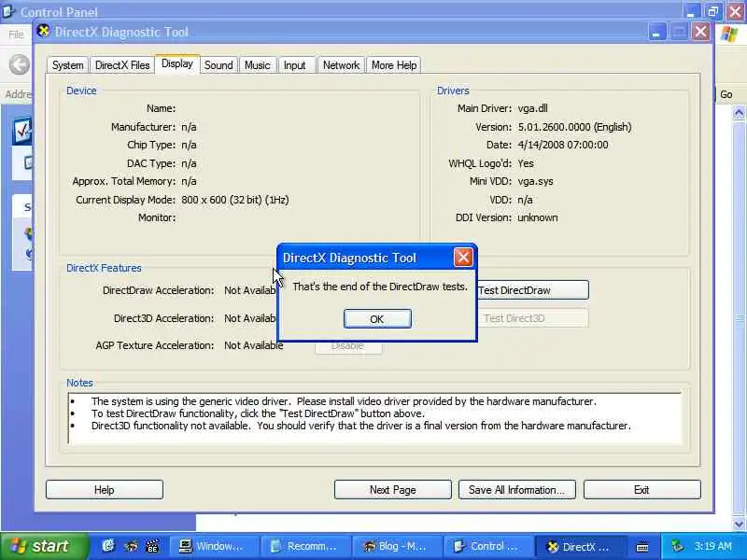Click the keyboard icon in system tray

[x=642, y=547]
